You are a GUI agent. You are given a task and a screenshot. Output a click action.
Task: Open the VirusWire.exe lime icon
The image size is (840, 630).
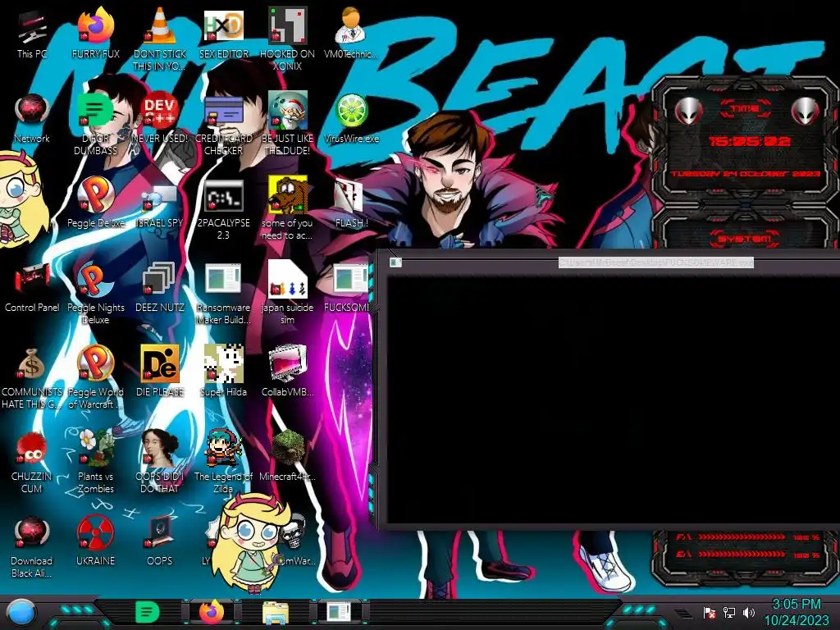[x=351, y=118]
